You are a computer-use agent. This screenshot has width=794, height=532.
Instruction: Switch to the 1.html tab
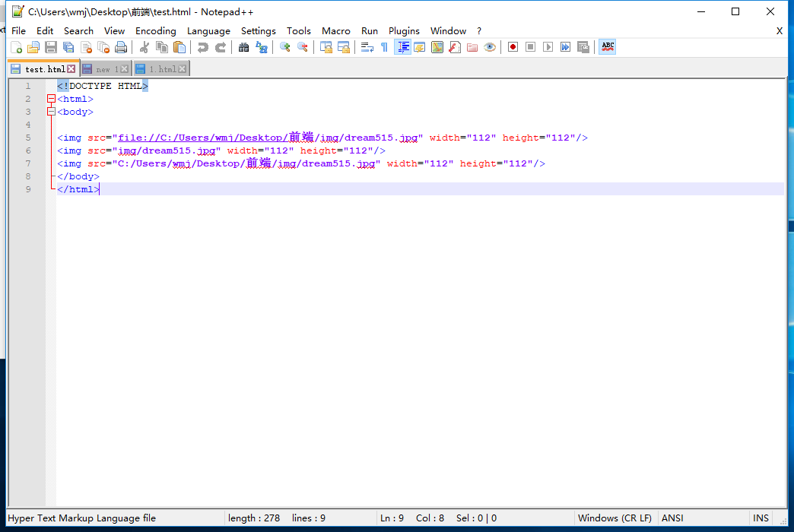tap(161, 69)
